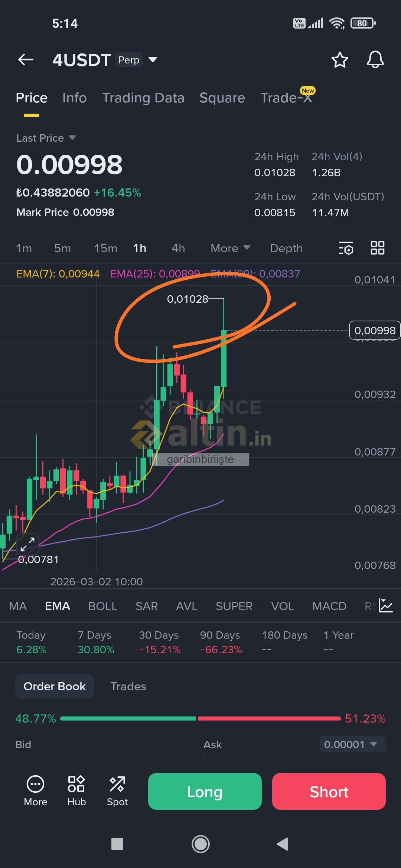
Task: Toggle the BOLL indicator
Action: point(103,606)
